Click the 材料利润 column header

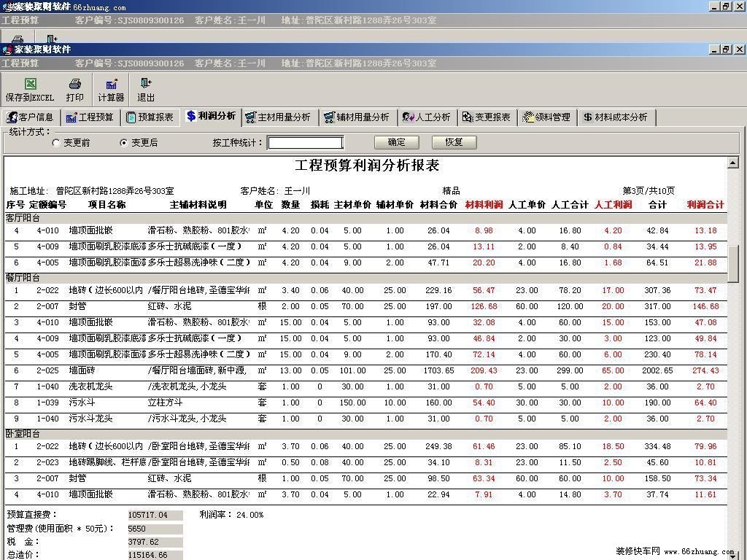(484, 205)
